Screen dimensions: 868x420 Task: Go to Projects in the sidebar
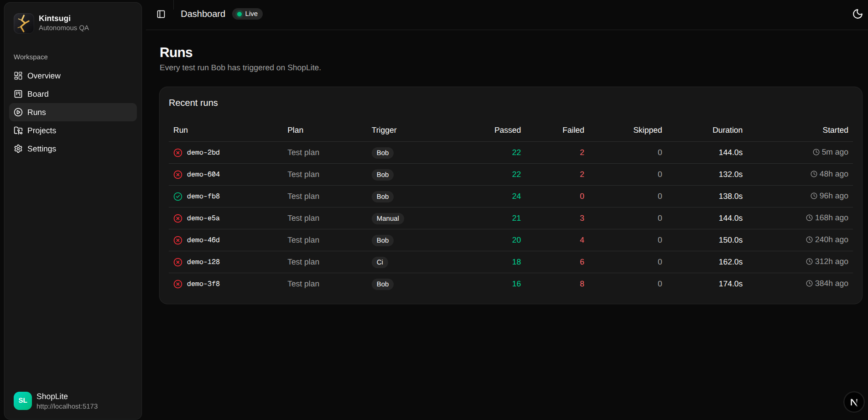(x=73, y=130)
